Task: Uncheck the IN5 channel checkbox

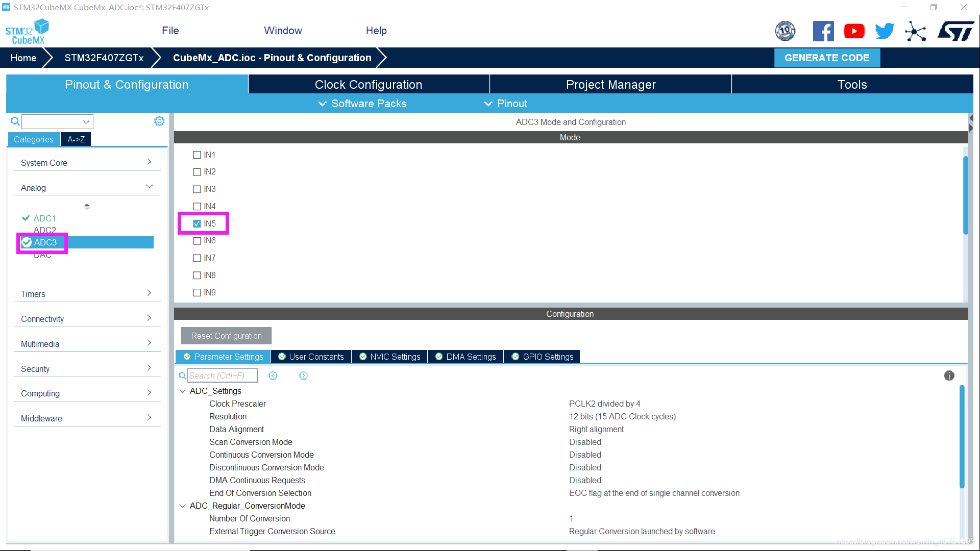Action: pyautogui.click(x=197, y=223)
